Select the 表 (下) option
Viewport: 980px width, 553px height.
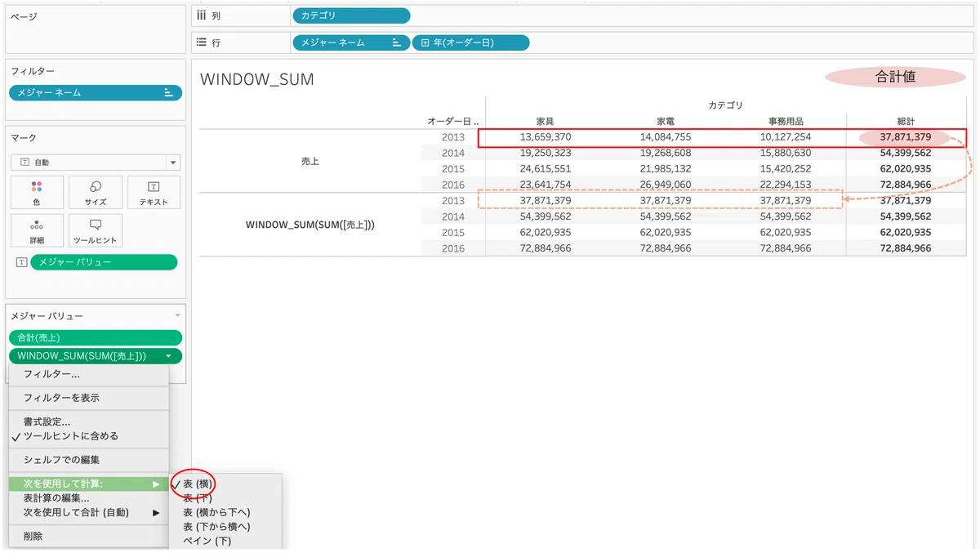(x=197, y=497)
